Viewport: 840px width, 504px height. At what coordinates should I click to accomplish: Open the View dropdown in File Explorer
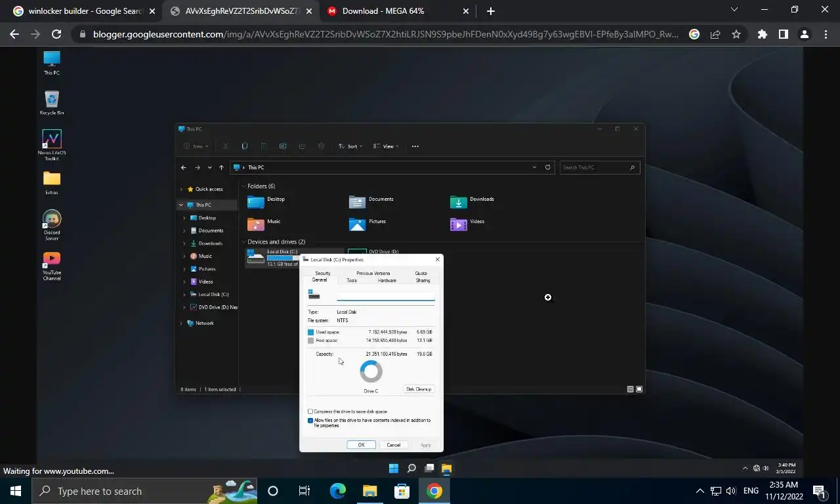pos(387,146)
